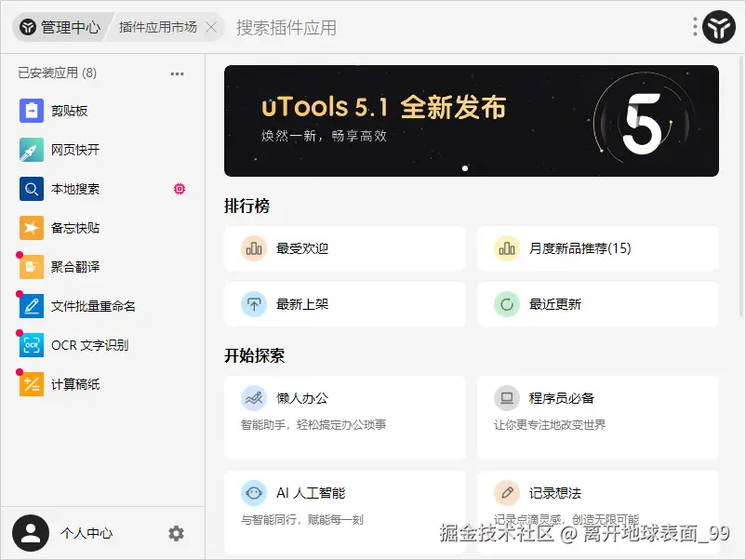
Task: Click the 记录想法 pencil icon
Action: [x=507, y=493]
